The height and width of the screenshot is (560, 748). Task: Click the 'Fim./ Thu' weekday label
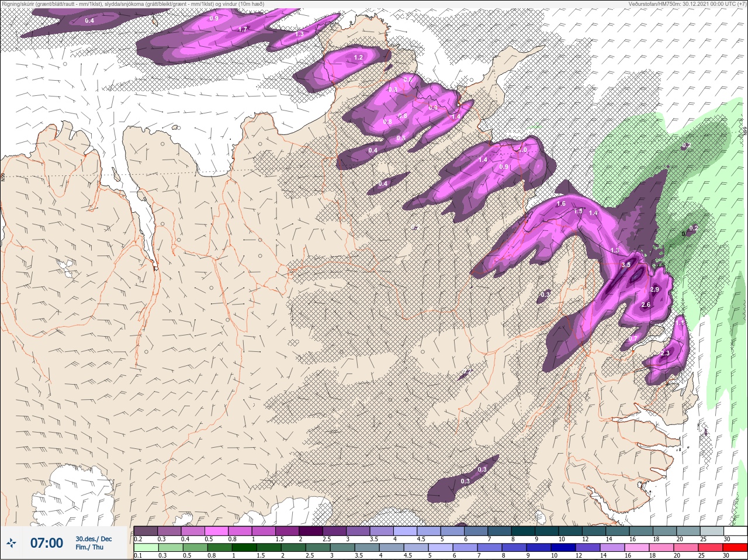pyautogui.click(x=89, y=547)
